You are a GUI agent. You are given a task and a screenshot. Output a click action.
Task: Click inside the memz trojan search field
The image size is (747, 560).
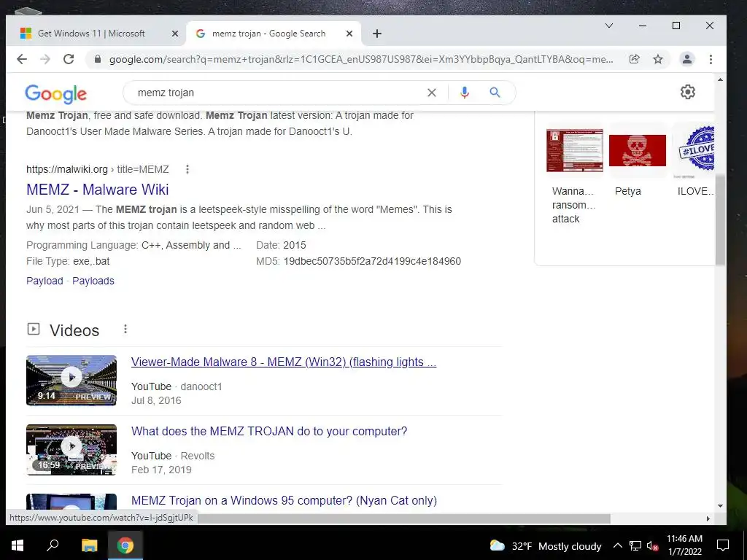point(276,93)
